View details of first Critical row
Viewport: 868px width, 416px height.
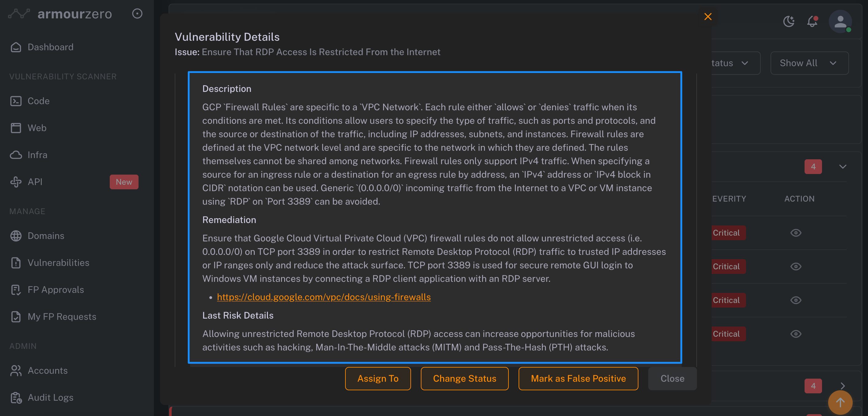(796, 233)
